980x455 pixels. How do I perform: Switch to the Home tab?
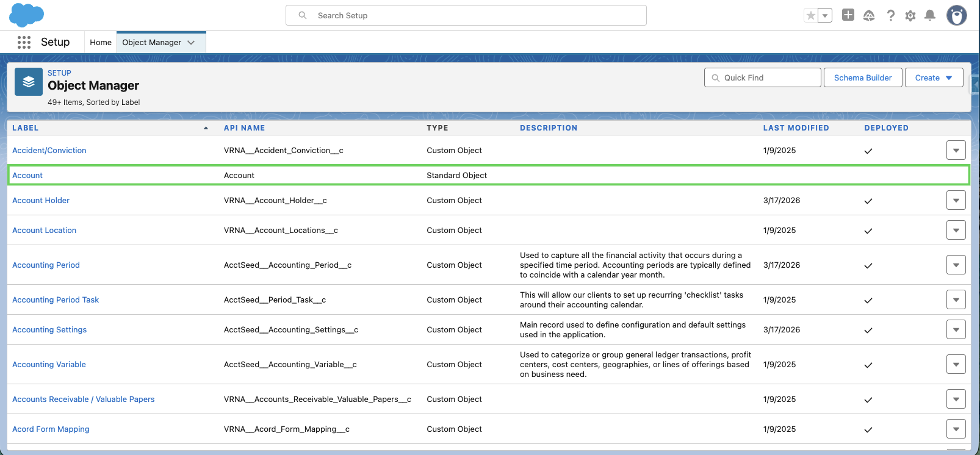click(101, 42)
